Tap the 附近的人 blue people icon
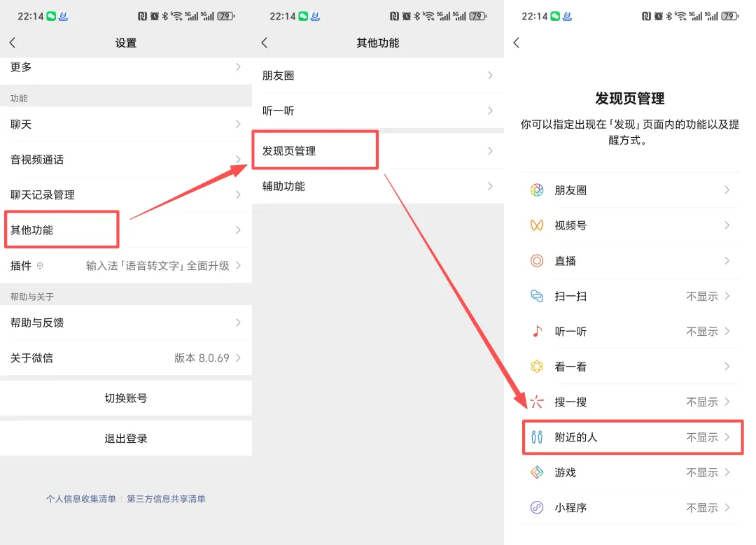This screenshot has width=756, height=545. (537, 437)
